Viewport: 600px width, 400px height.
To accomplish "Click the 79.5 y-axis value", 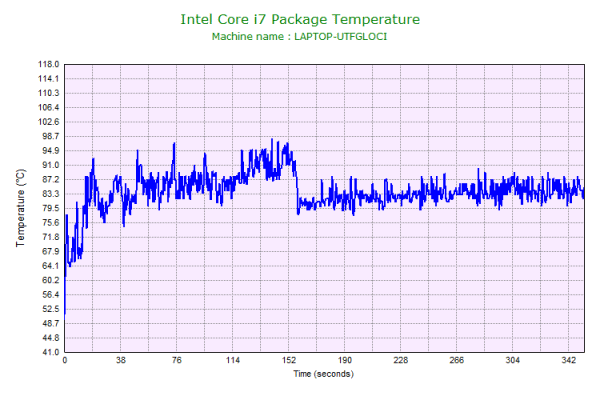I will coord(51,208).
